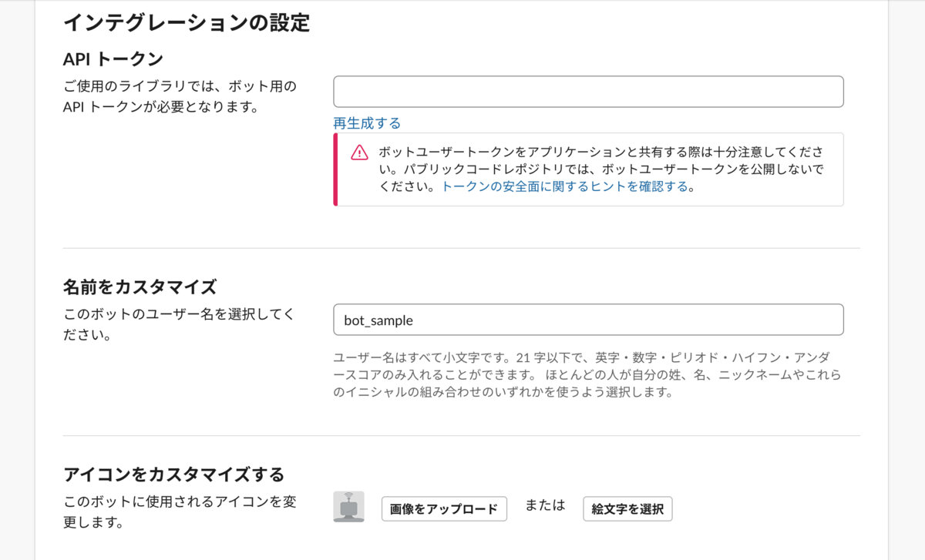Click the 画像をアップロード button

click(x=444, y=509)
